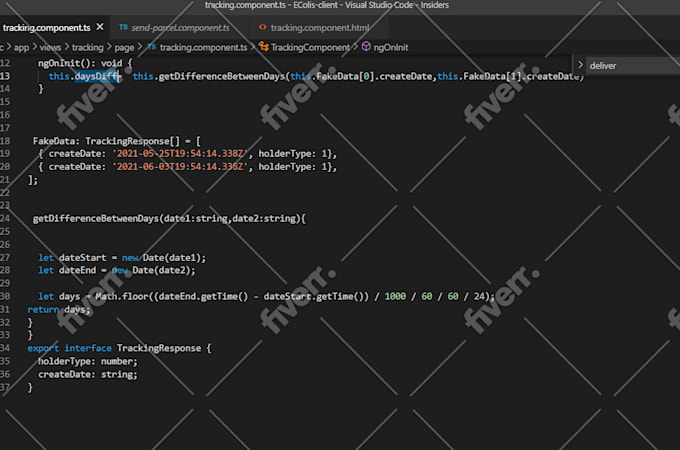Click the HTML file icon on tracking.component.html tab
The height and width of the screenshot is (450, 680).
pyautogui.click(x=263, y=27)
